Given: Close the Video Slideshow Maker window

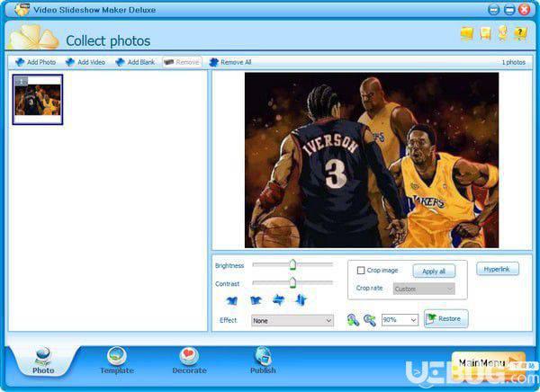Looking at the screenshot, I should [x=525, y=10].
